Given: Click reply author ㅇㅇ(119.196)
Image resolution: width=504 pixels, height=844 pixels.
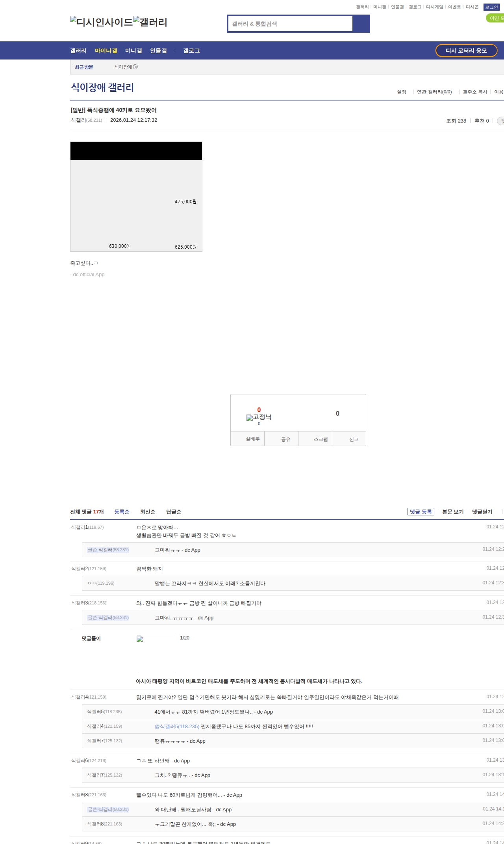Looking at the screenshot, I should (101, 583).
